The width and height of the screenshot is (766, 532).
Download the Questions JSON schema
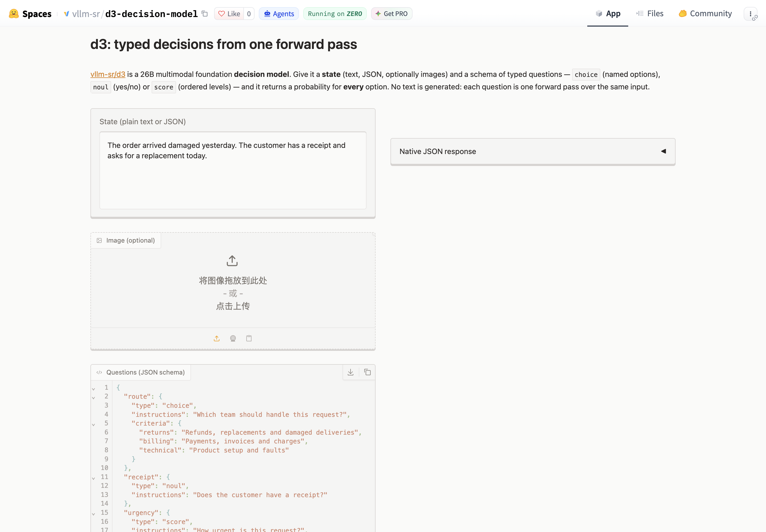(x=351, y=372)
